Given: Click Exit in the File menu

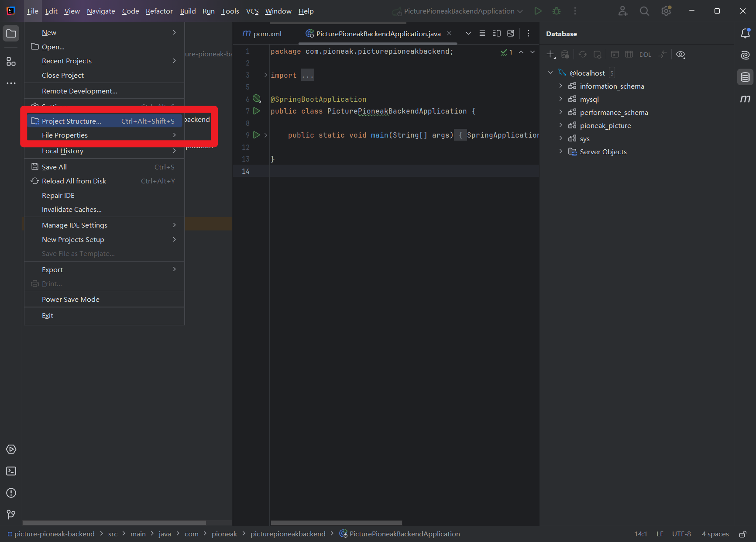Looking at the screenshot, I should point(104,315).
